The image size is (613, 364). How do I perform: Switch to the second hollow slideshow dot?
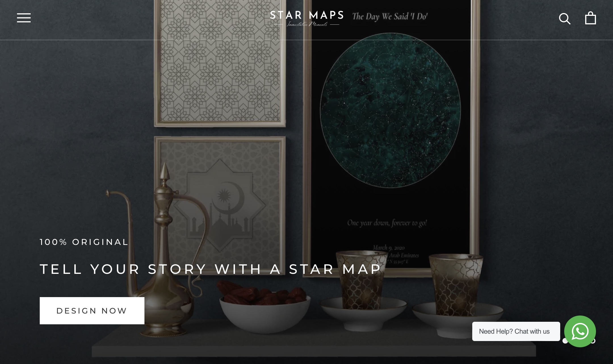593,341
